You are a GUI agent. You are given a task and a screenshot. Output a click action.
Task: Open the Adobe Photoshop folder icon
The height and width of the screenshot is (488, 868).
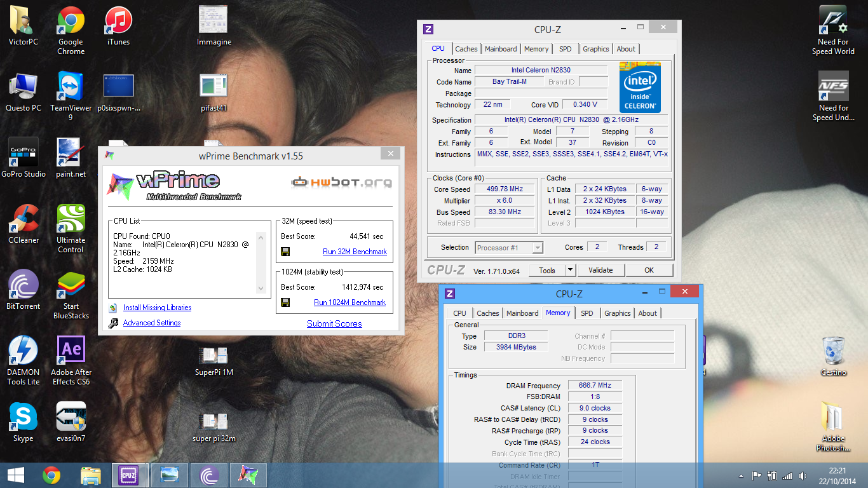(x=833, y=426)
